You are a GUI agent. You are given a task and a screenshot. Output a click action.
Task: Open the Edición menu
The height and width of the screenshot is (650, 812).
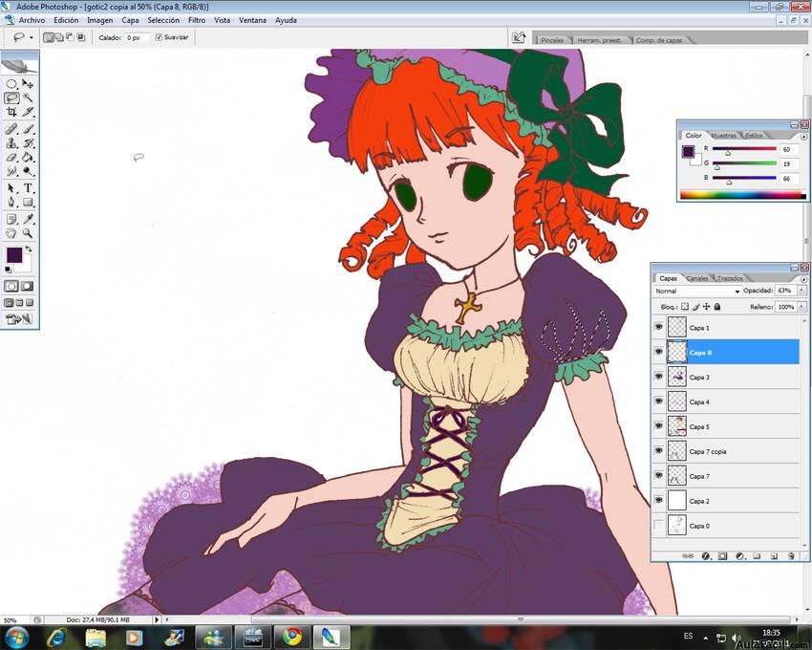coord(66,20)
